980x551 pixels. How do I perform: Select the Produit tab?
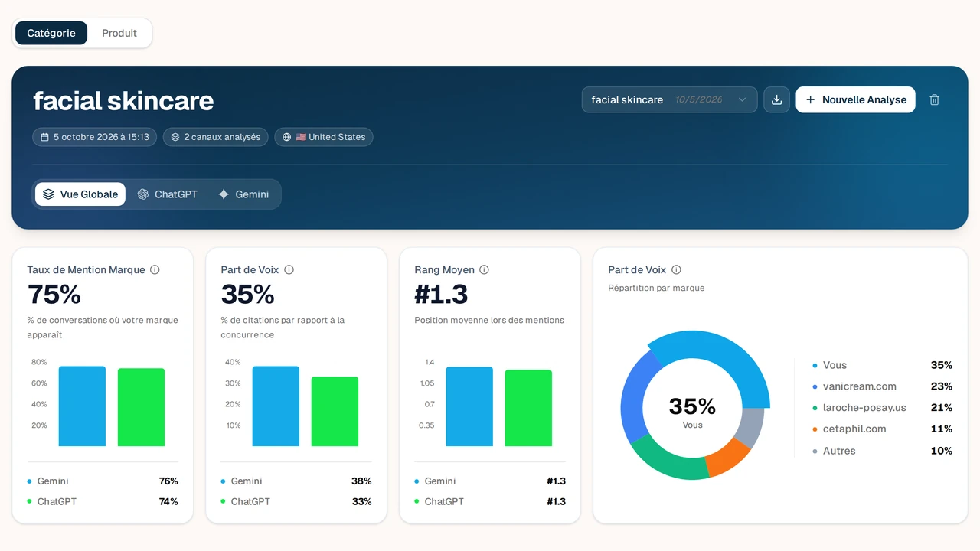(x=119, y=33)
